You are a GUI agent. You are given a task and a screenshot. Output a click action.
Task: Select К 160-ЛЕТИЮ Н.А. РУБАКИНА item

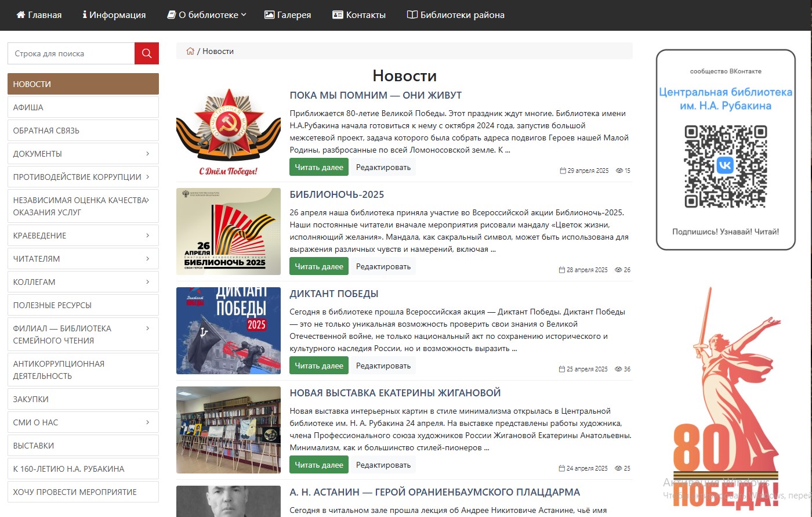83,469
